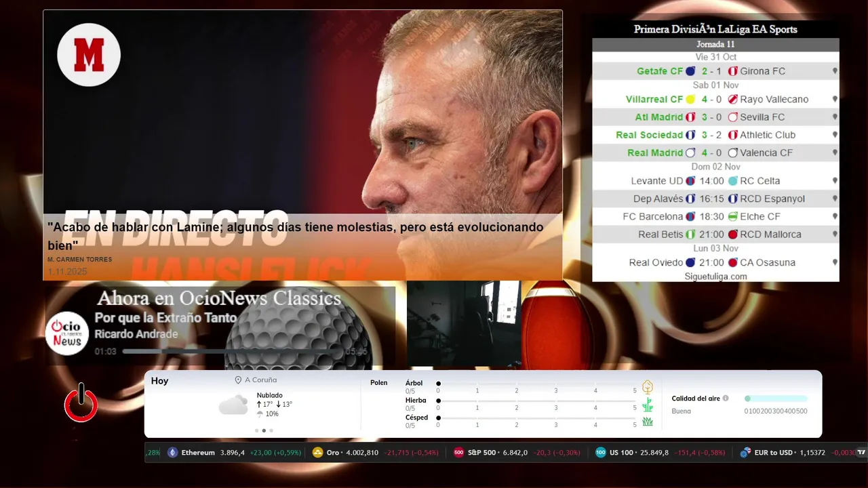Click the US 100 ticker entry
This screenshot has width=868, height=488.
pos(660,453)
